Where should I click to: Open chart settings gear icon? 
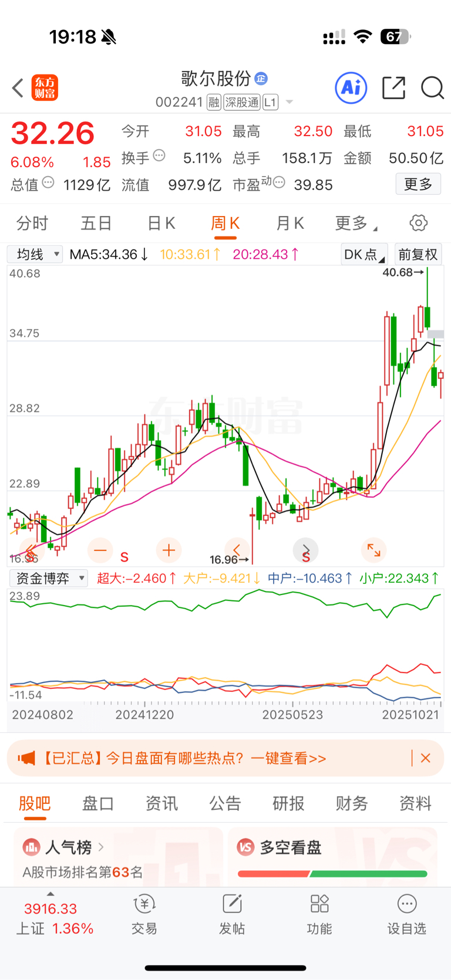click(x=419, y=223)
